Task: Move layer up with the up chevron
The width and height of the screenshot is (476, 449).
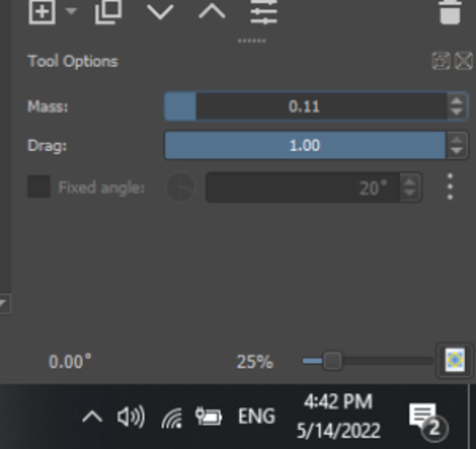Action: coord(212,11)
